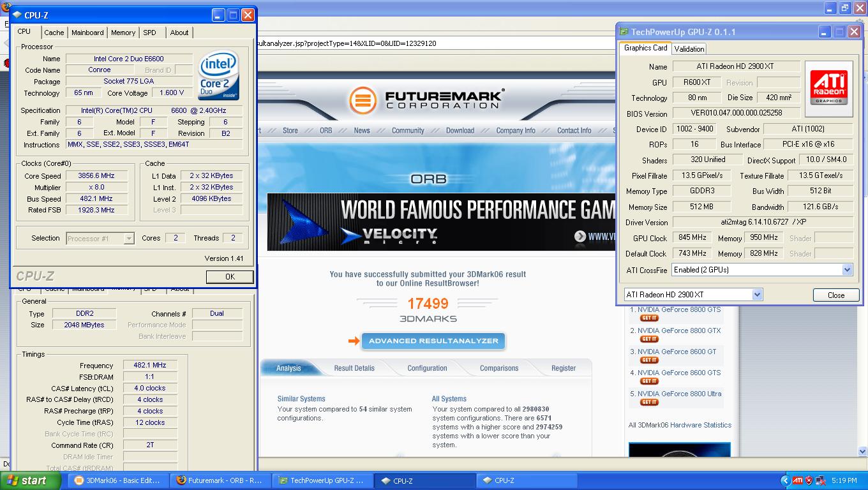Viewport: 868px width, 490px height.
Task: Click the Rated FSB 1928.3 MHz value
Action: [x=96, y=210]
